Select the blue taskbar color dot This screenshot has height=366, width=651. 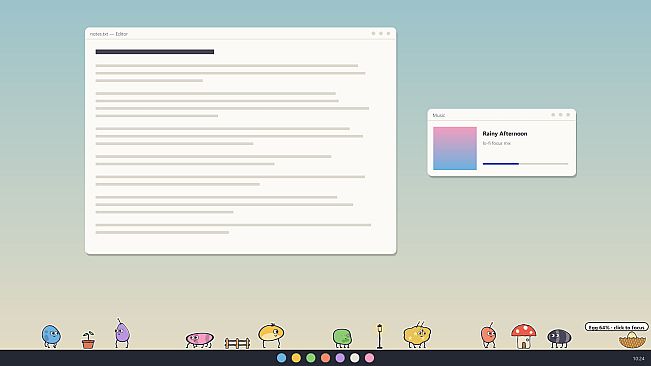point(281,358)
